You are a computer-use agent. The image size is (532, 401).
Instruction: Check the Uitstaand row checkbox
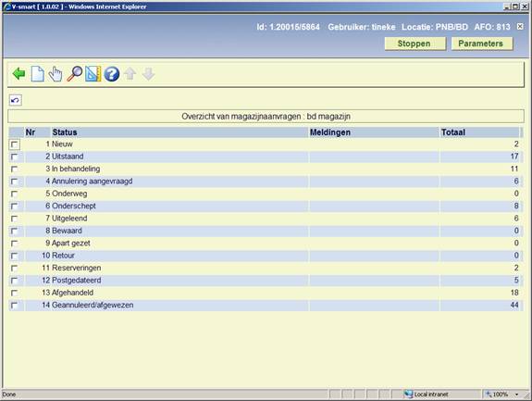[x=14, y=157]
